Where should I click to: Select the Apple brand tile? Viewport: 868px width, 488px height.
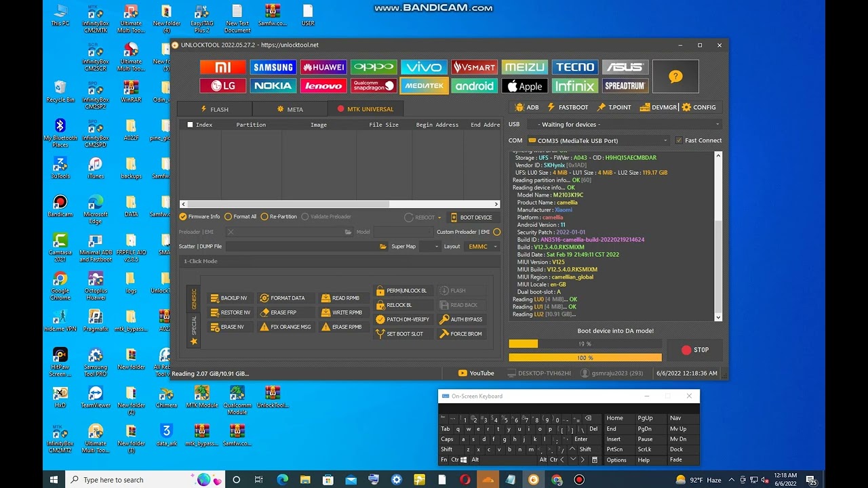524,86
